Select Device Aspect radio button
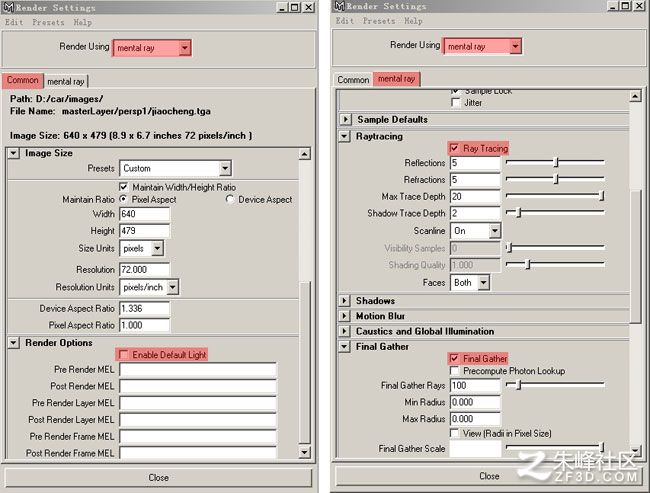Image resolution: width=650 pixels, height=493 pixels. [230, 199]
